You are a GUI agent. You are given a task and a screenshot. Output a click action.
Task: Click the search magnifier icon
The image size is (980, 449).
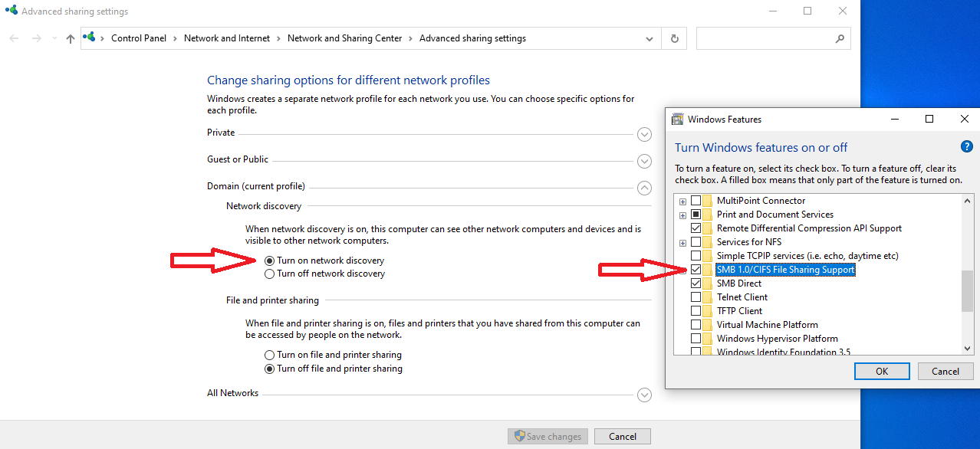click(x=840, y=38)
